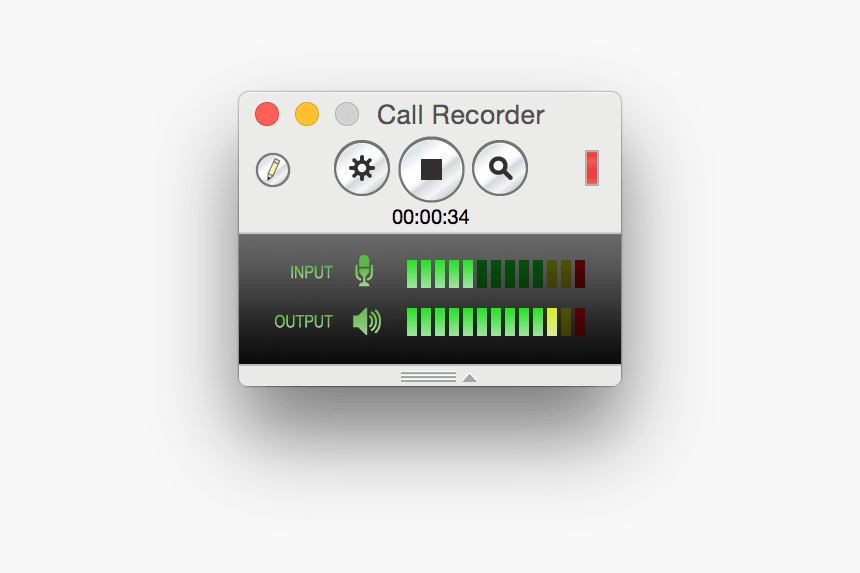Image resolution: width=860 pixels, height=573 pixels.
Task: Click the INPUT level meter bars
Action: tap(496, 274)
